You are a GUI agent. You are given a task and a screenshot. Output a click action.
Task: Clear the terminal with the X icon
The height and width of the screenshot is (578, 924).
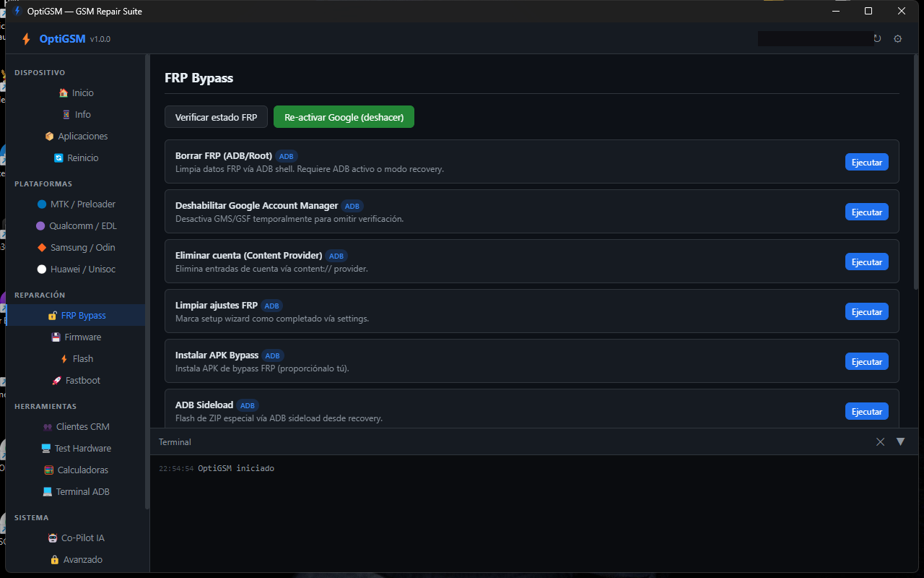tap(880, 441)
